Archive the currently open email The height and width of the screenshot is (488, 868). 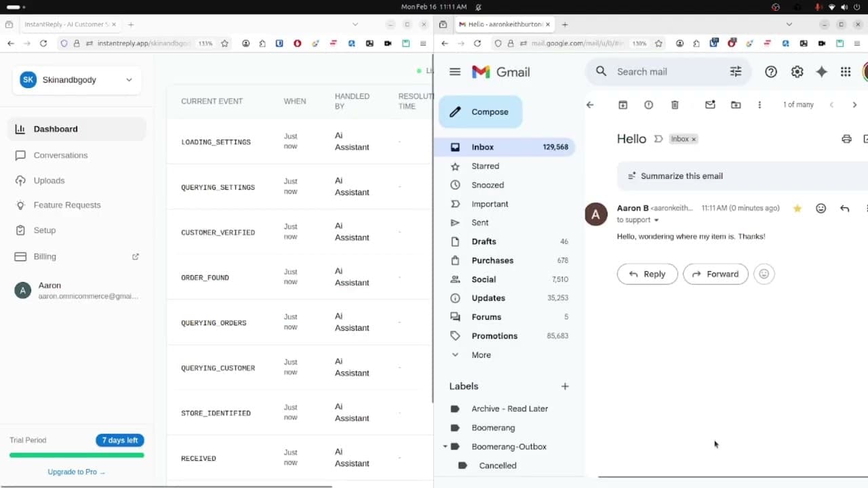click(623, 104)
